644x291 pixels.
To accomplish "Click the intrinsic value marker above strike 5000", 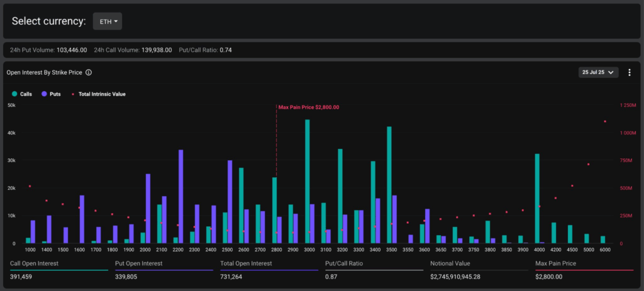I will [589, 164].
